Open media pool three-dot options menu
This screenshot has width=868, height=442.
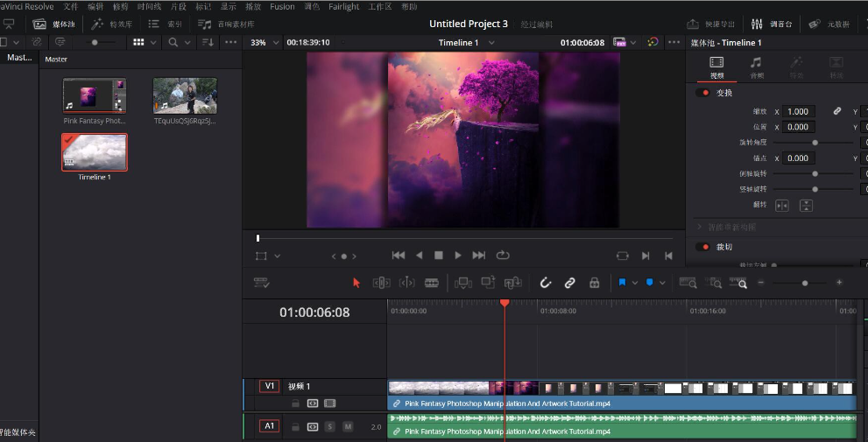tap(231, 42)
